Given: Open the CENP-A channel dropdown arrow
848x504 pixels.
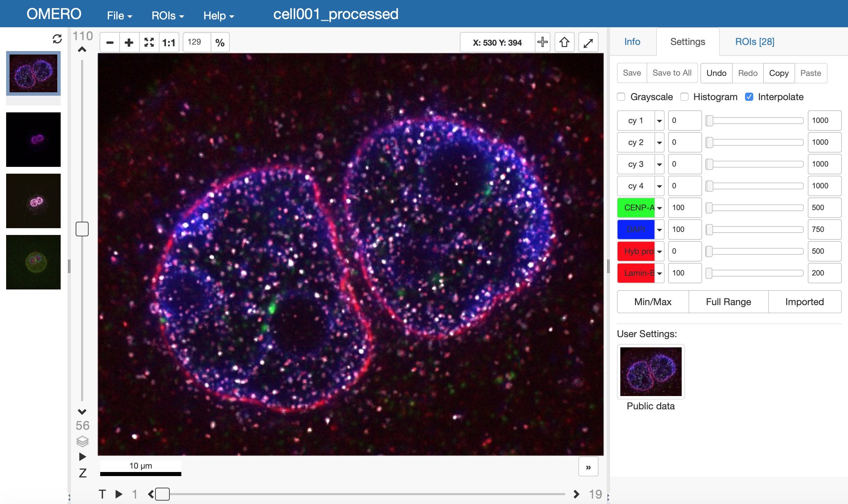Looking at the screenshot, I should click(660, 208).
